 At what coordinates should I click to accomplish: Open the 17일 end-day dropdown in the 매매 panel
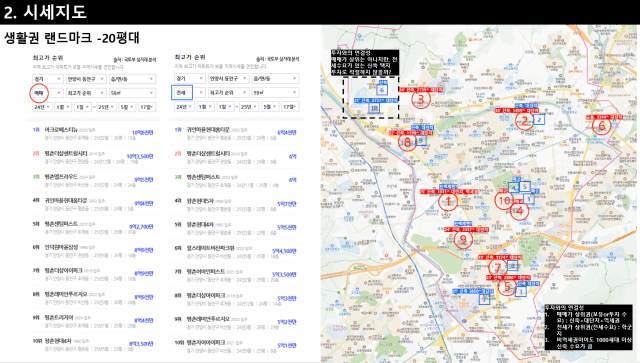pos(146,107)
